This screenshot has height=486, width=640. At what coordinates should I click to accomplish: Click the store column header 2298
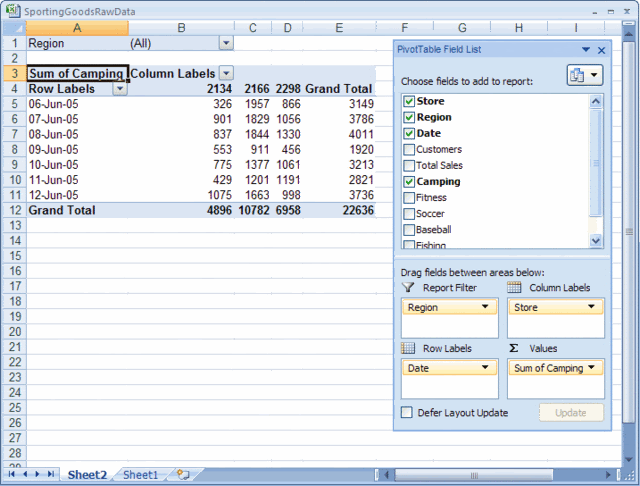(288, 89)
